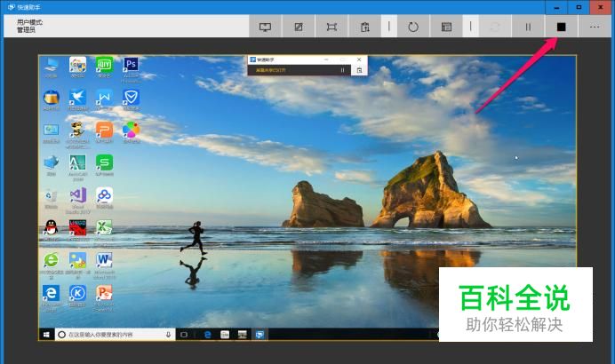Click the square icon beside pause in small window
The image size is (615, 364).
pyautogui.click(x=359, y=70)
